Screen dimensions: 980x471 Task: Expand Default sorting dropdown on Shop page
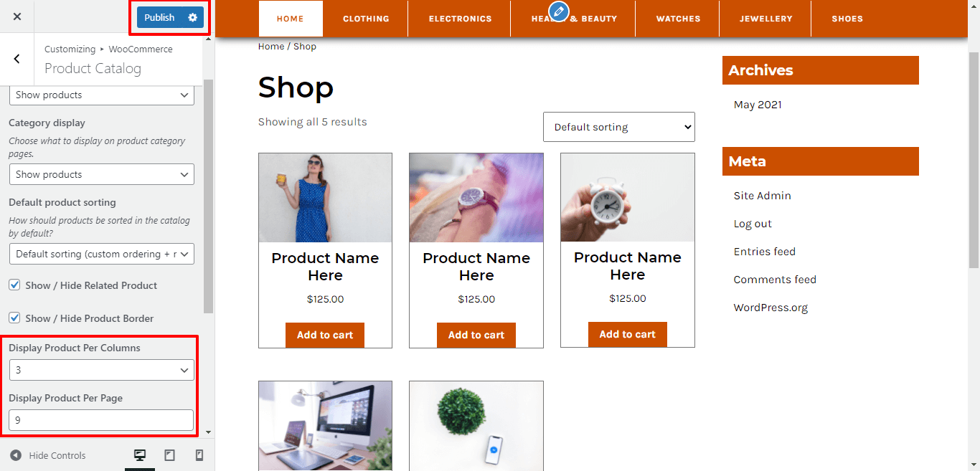point(619,127)
